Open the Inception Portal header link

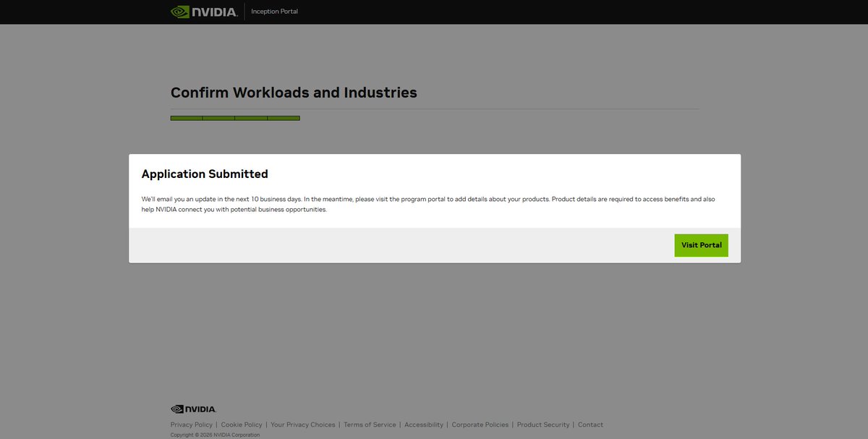click(274, 12)
